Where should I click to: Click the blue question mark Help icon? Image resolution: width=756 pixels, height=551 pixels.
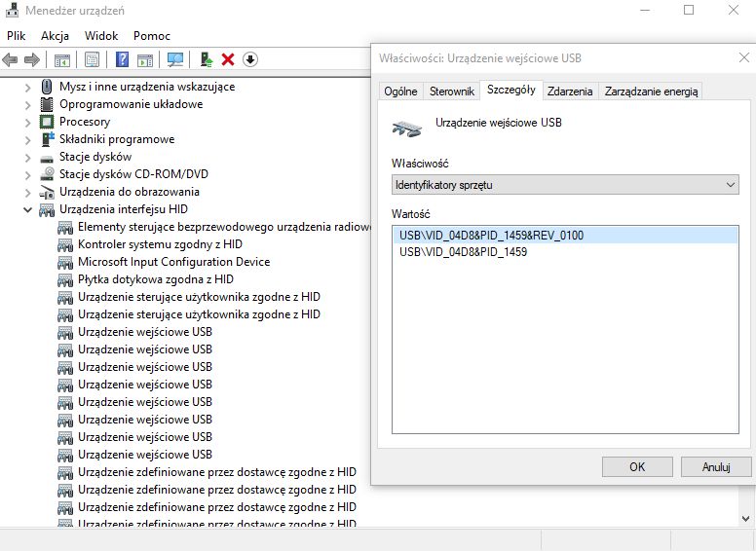pyautogui.click(x=123, y=59)
